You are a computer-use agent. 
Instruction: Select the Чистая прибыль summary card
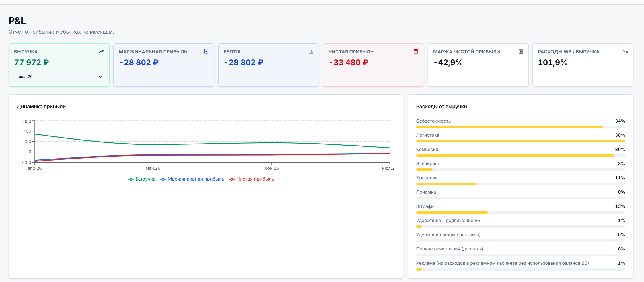click(x=373, y=65)
